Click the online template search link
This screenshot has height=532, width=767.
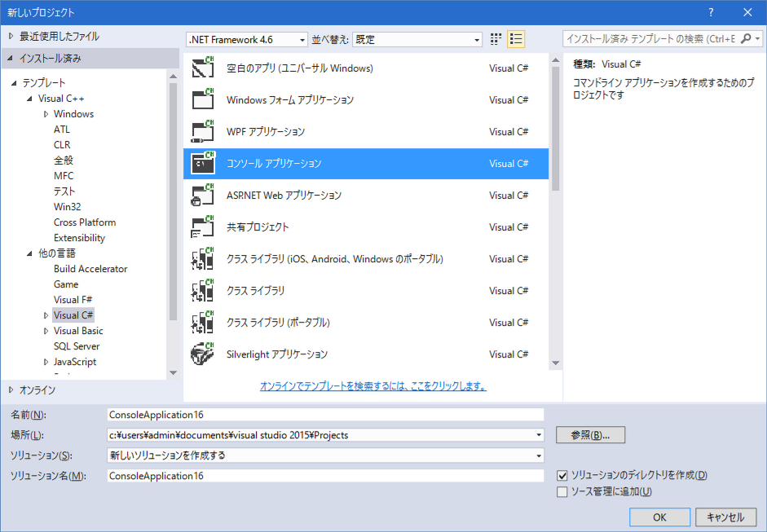pyautogui.click(x=372, y=386)
